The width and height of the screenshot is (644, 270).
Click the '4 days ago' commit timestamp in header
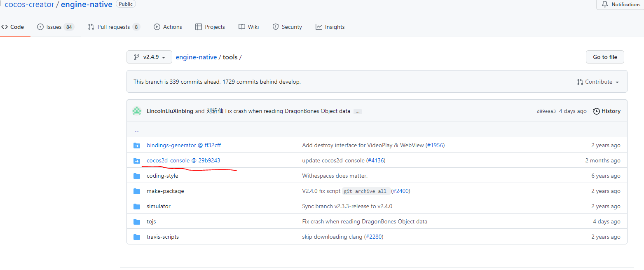pos(573,111)
